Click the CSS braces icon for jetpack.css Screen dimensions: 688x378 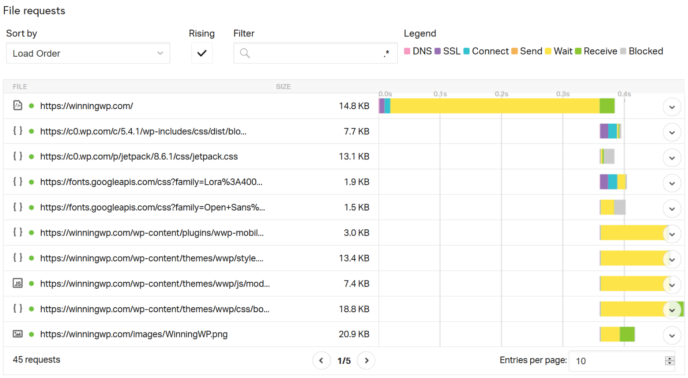point(18,156)
